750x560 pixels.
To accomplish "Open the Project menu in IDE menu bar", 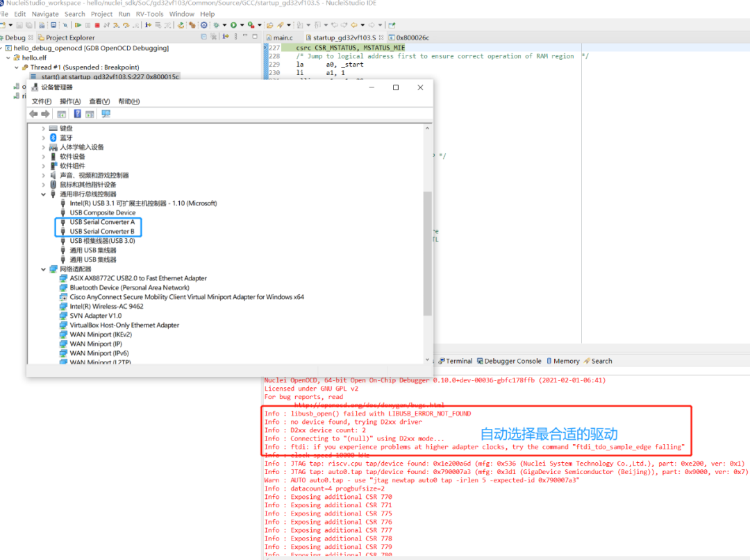I will [x=101, y=14].
